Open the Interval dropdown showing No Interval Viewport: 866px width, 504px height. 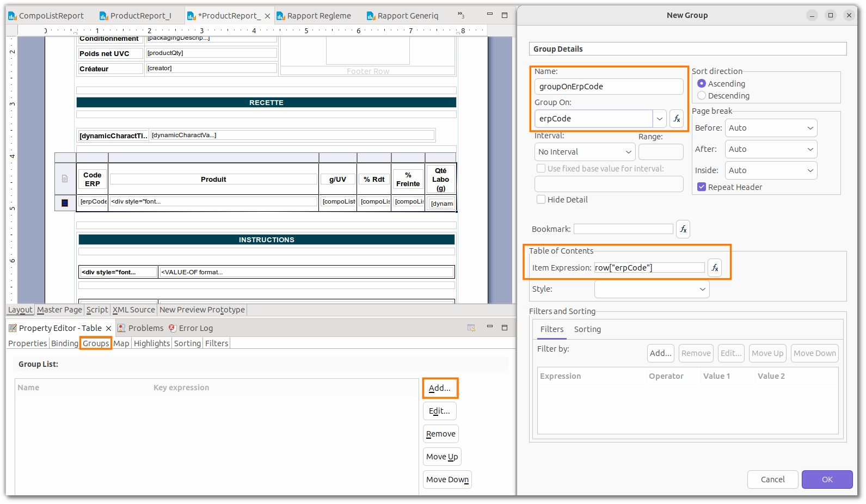pyautogui.click(x=585, y=152)
